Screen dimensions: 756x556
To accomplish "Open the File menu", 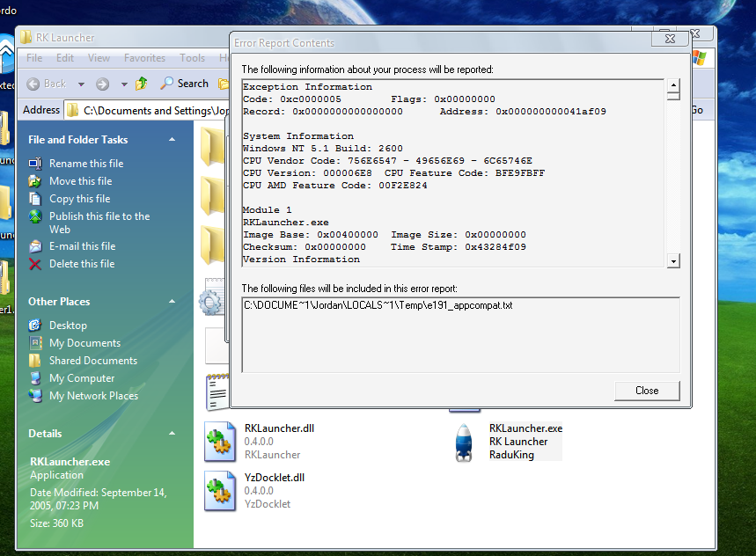I will [x=34, y=58].
